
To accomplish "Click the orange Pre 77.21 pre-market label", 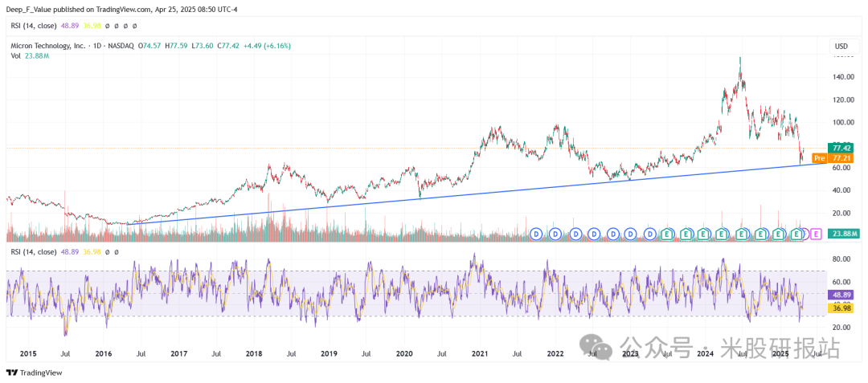I will [833, 158].
